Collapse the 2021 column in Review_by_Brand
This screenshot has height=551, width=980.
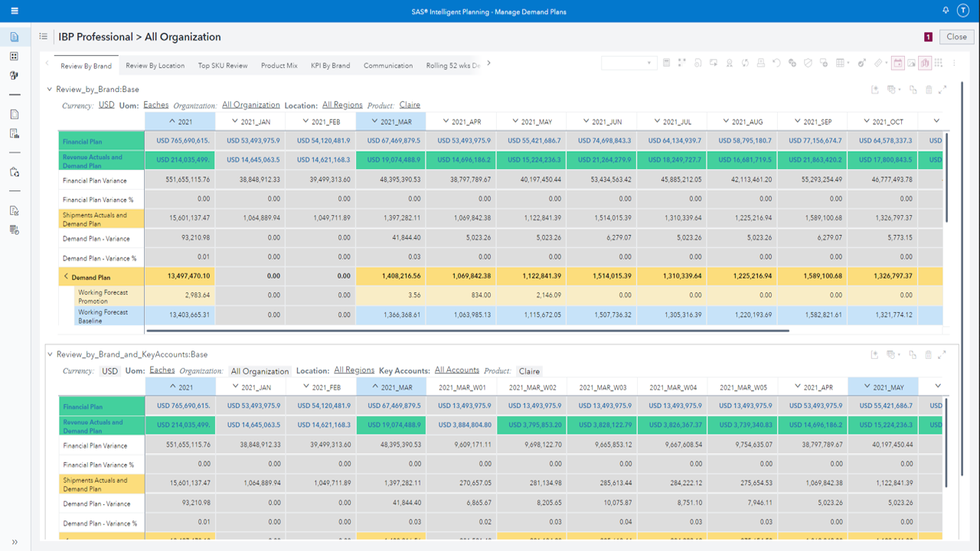(173, 122)
